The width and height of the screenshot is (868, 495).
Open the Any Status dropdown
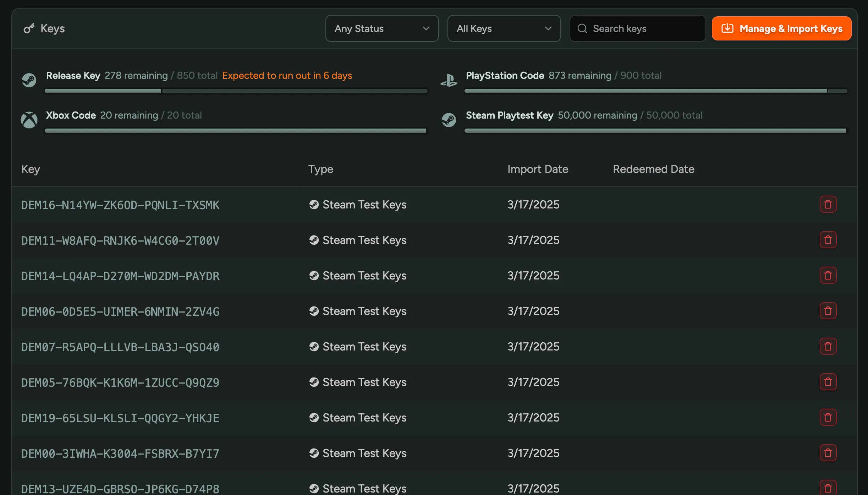coord(381,28)
